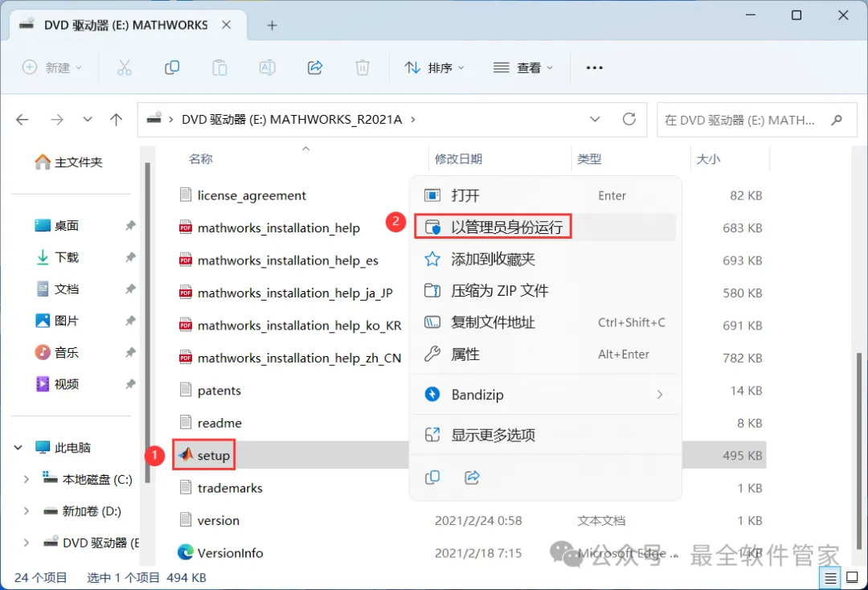This screenshot has height=590, width=868.
Task: Click chevron after MATHWORKS_R2021A in breadcrumb
Action: click(x=413, y=120)
